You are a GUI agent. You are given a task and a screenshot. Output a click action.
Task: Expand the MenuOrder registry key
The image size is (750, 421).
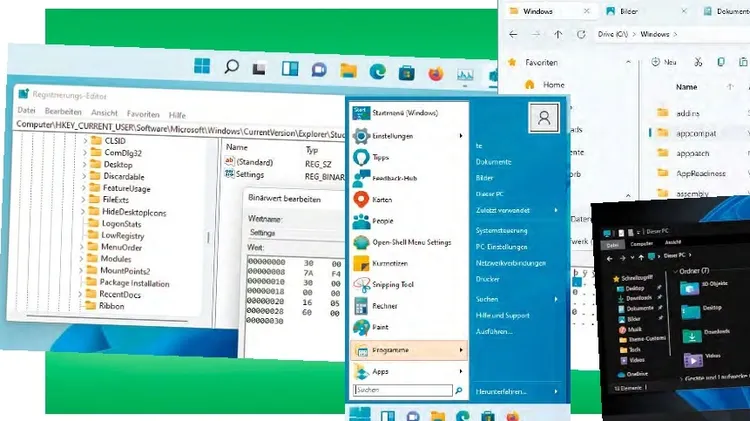pos(82,247)
